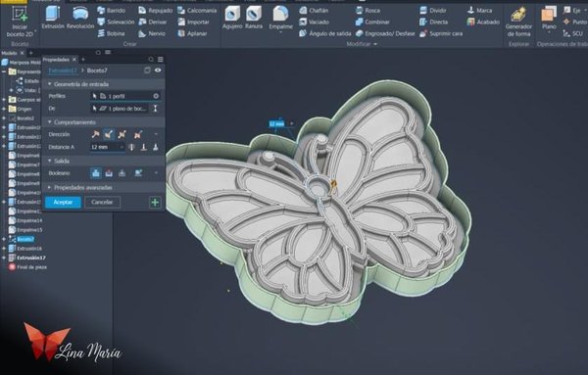Set Dirección to the flipped option

[109, 134]
